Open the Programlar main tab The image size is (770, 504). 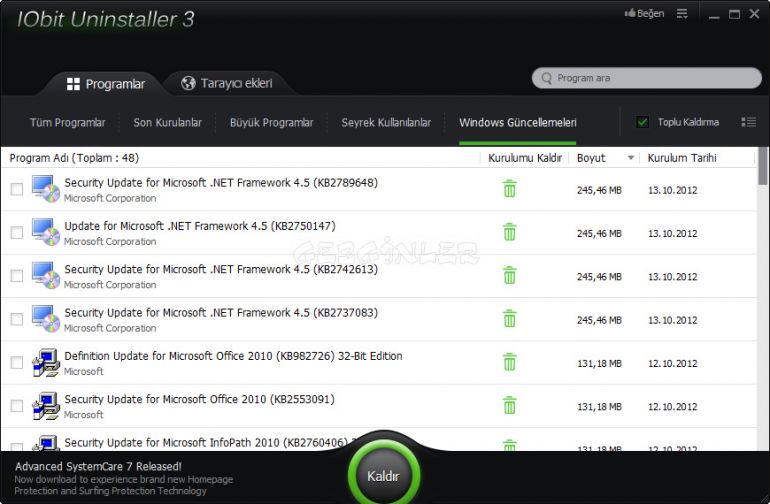tap(106, 84)
